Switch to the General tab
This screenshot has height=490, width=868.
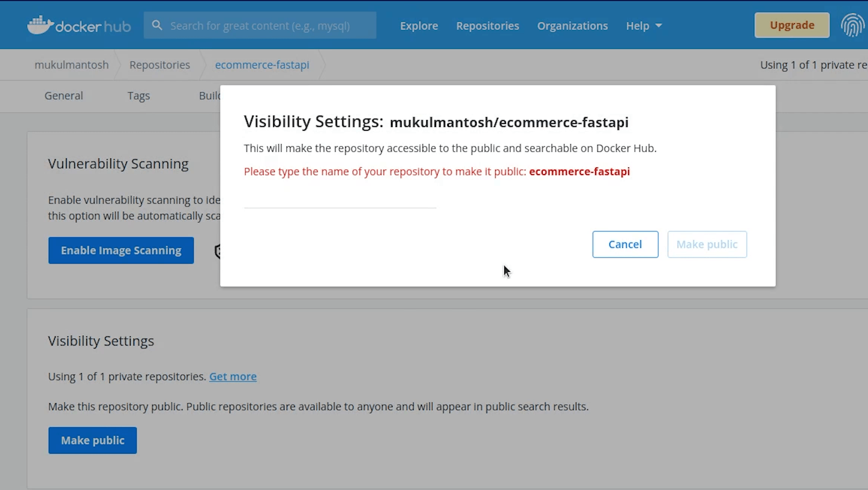tap(64, 96)
